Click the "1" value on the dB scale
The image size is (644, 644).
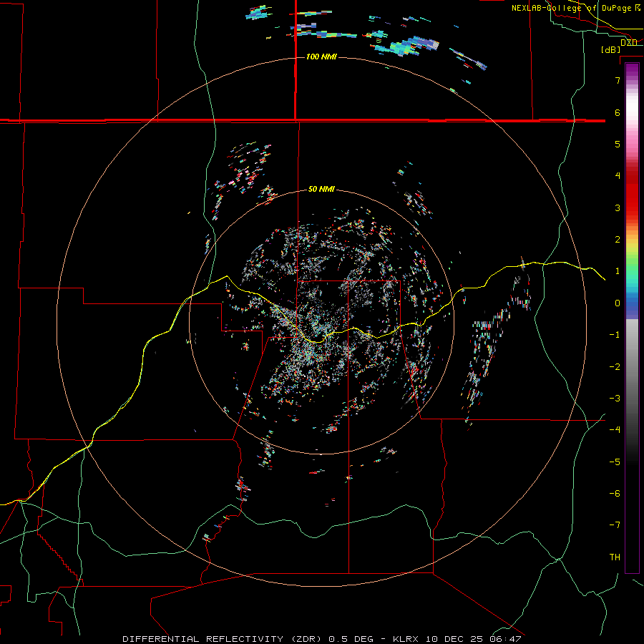(618, 271)
